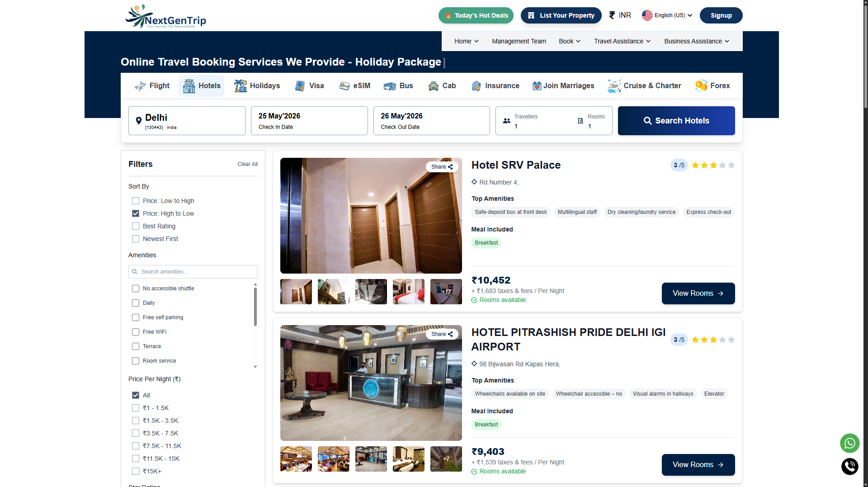Expand the Home menu dropdown

point(467,41)
